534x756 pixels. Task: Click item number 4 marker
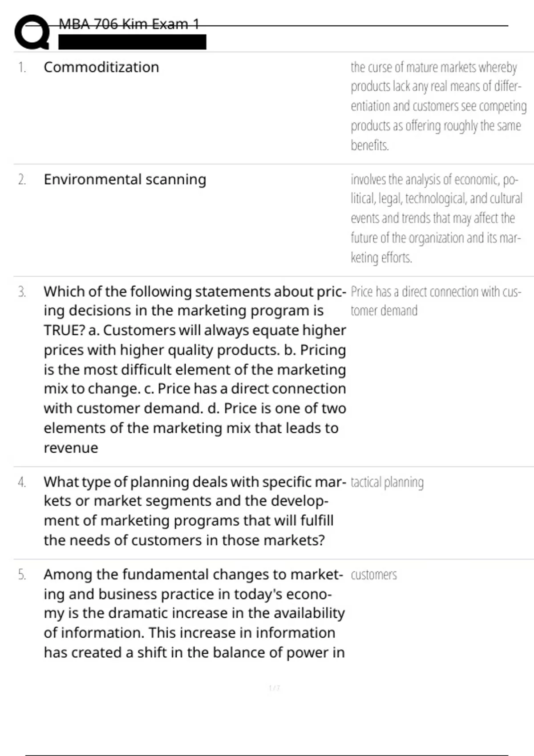[22, 482]
